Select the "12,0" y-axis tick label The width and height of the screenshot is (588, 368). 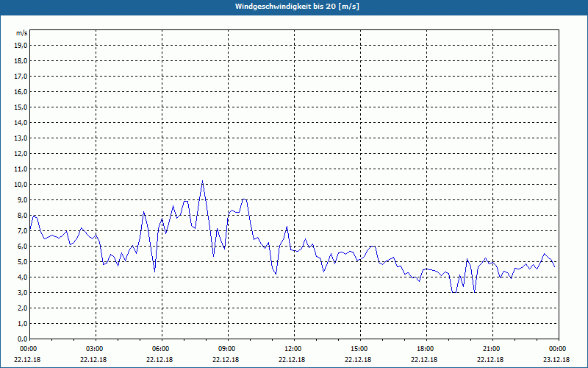[x=21, y=154]
